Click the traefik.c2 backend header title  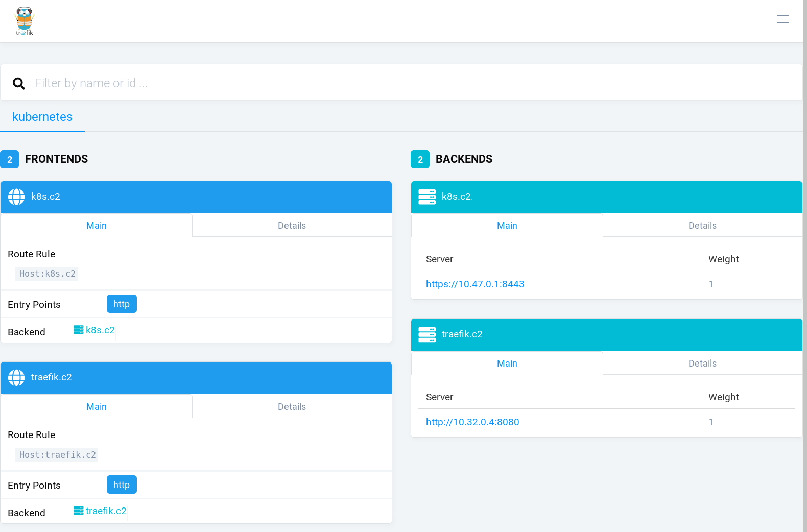(x=462, y=334)
